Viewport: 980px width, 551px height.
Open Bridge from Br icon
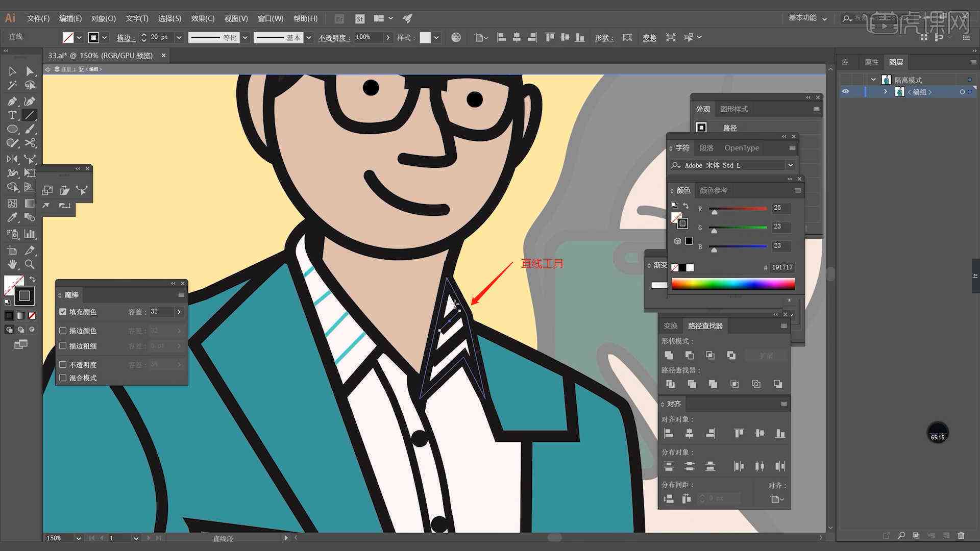339,19
